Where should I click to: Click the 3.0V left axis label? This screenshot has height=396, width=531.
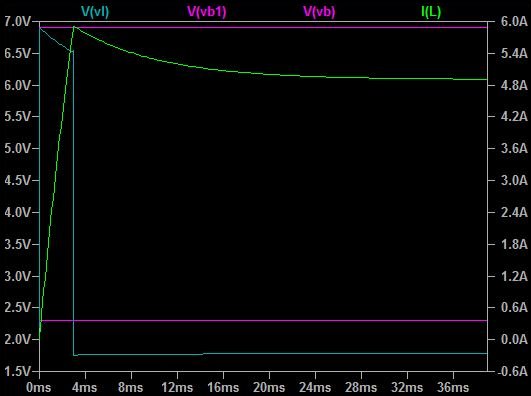(17, 276)
